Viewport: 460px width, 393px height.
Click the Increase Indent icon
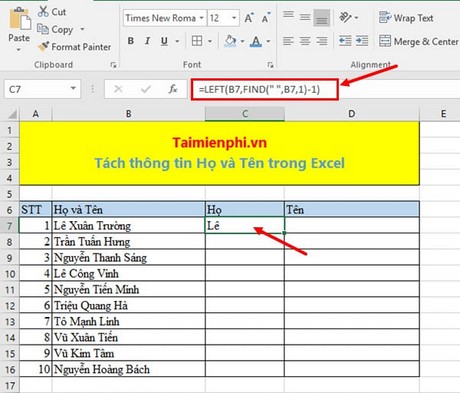pyautogui.click(x=362, y=41)
